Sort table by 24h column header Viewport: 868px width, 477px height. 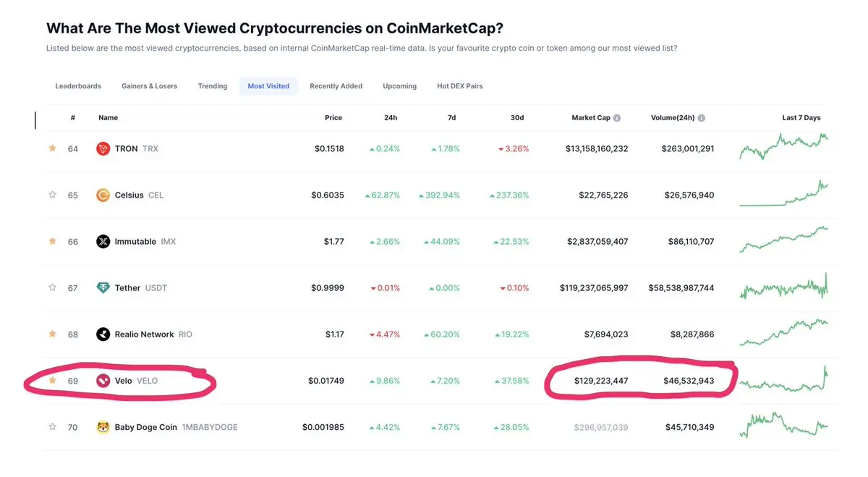pos(391,117)
